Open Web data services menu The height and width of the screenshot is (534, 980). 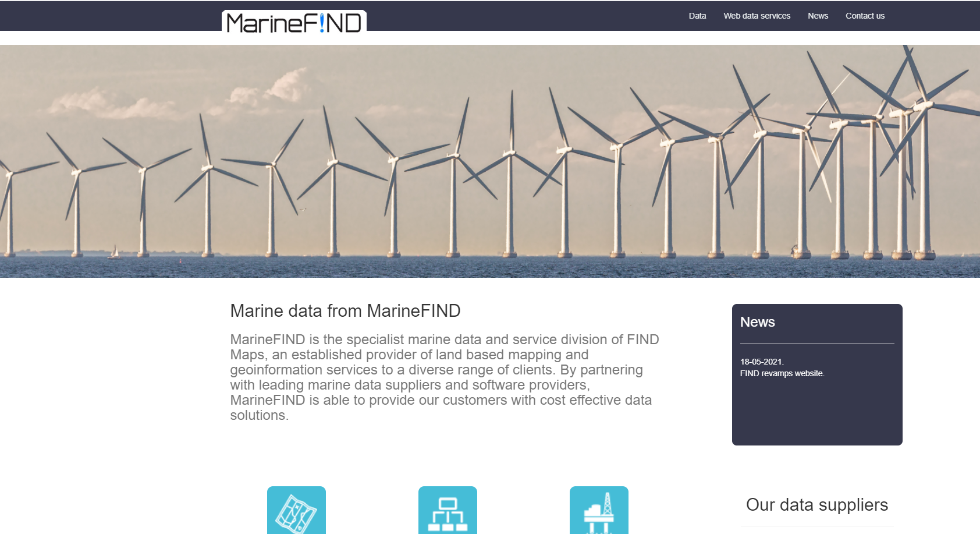click(x=757, y=16)
